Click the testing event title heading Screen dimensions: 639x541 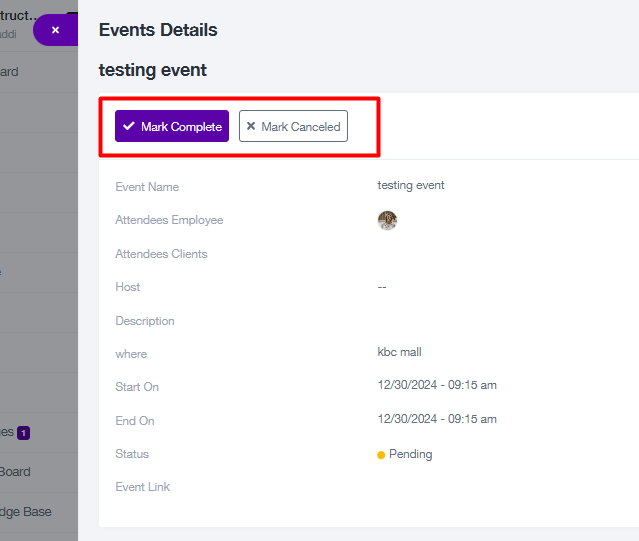click(152, 70)
